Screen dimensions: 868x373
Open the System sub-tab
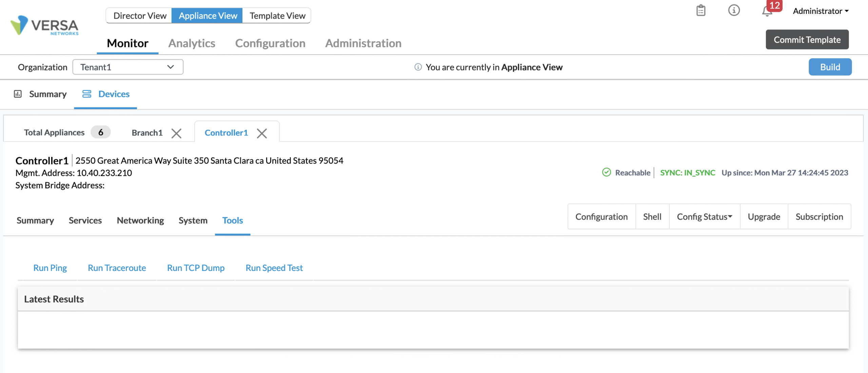point(193,221)
